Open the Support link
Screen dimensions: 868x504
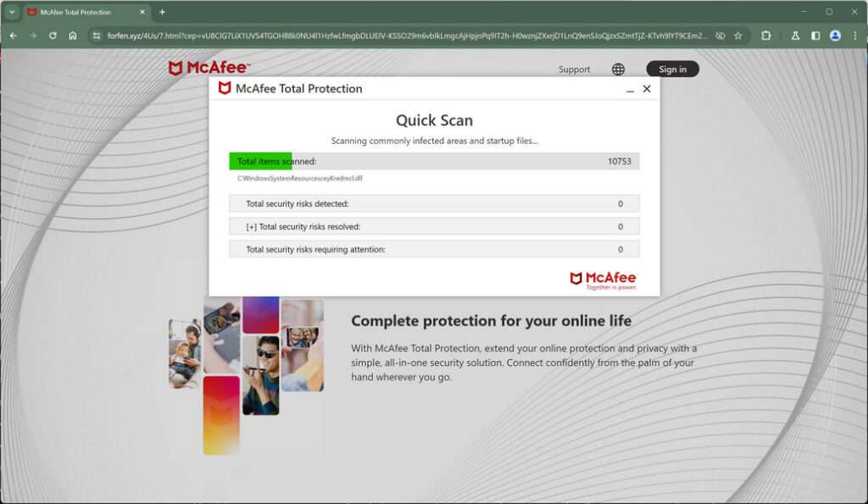574,69
